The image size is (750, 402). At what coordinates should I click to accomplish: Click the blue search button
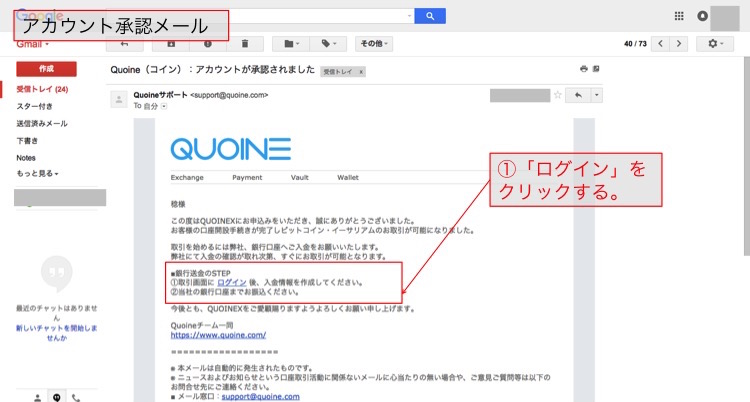point(430,16)
